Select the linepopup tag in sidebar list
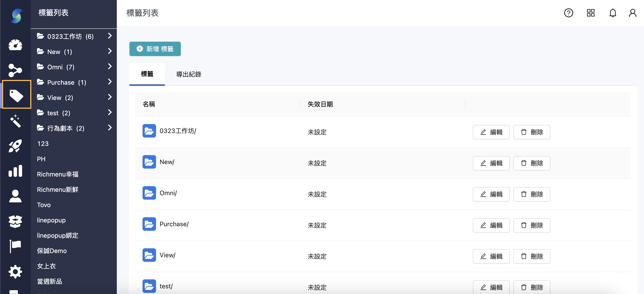Image resolution: width=644 pixels, height=294 pixels. click(51, 220)
